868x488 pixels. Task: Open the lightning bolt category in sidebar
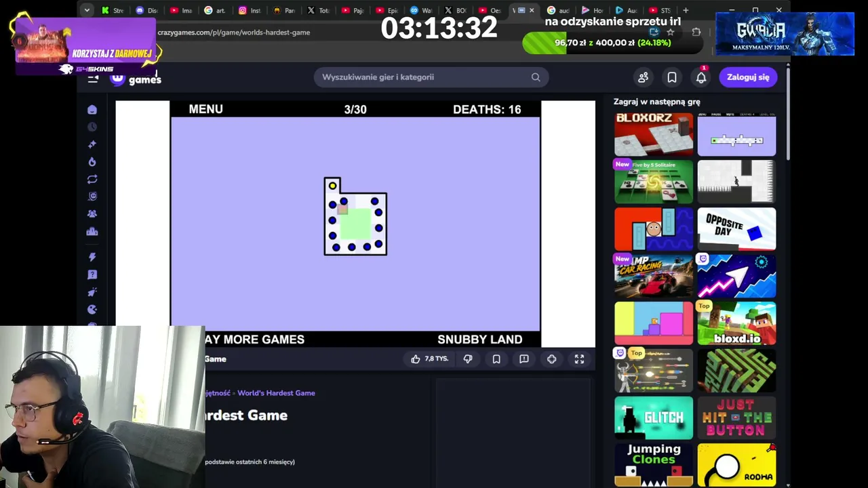92,257
